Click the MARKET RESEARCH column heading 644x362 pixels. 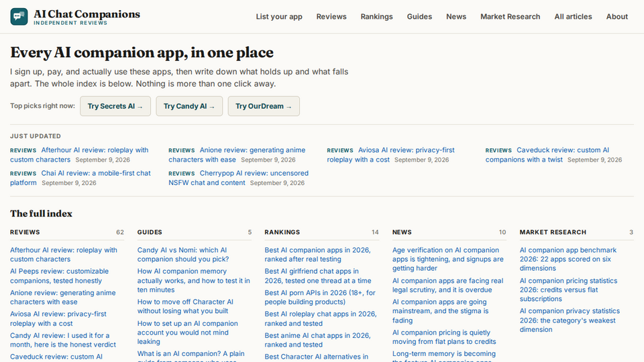[553, 233]
